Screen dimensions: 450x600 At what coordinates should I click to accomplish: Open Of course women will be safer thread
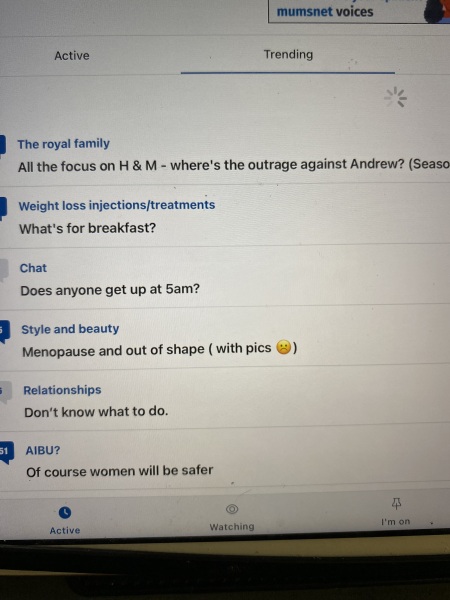tap(119, 471)
